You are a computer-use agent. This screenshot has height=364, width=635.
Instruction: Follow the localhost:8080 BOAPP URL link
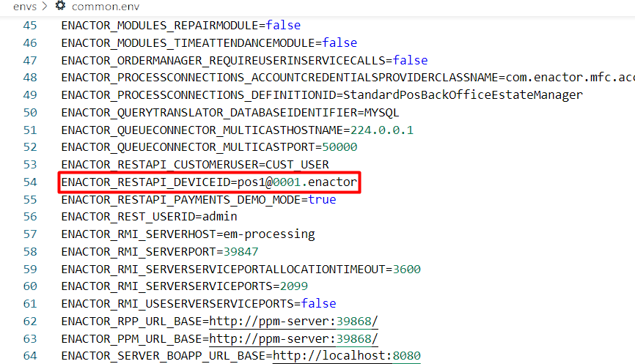tap(346, 356)
